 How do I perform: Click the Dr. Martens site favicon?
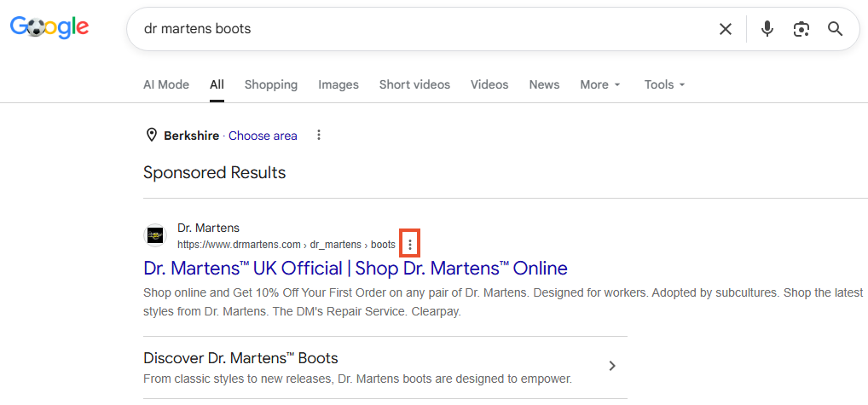155,235
